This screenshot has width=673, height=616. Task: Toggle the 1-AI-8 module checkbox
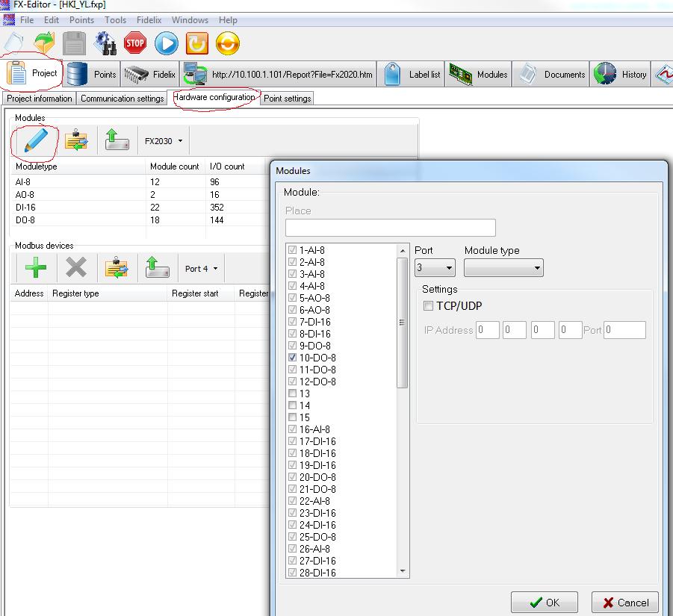coord(292,249)
